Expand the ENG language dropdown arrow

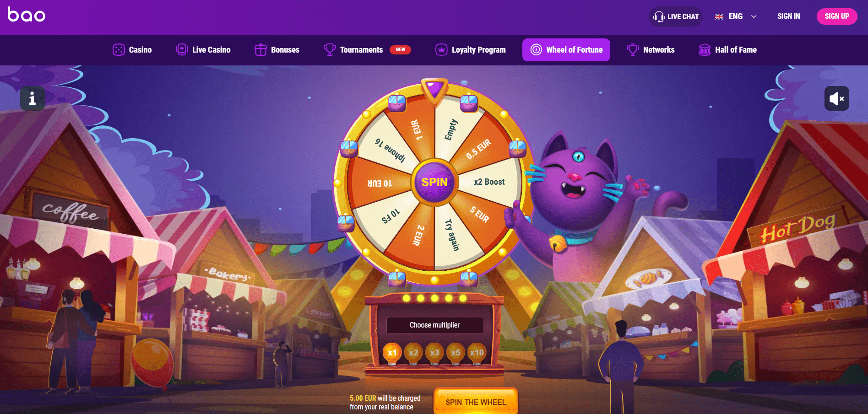click(x=754, y=16)
